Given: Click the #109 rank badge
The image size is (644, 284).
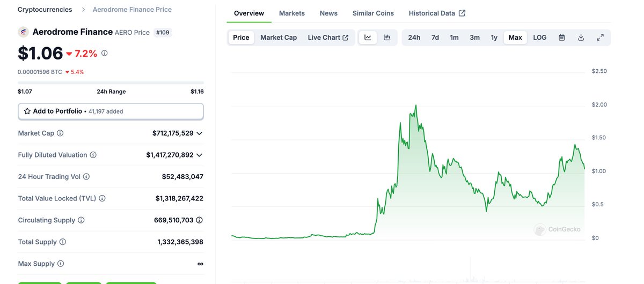Looking at the screenshot, I should tap(163, 32).
